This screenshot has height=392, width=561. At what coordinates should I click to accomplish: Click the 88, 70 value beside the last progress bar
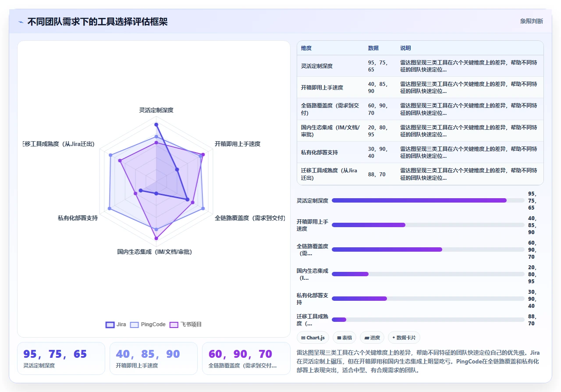[x=532, y=320]
